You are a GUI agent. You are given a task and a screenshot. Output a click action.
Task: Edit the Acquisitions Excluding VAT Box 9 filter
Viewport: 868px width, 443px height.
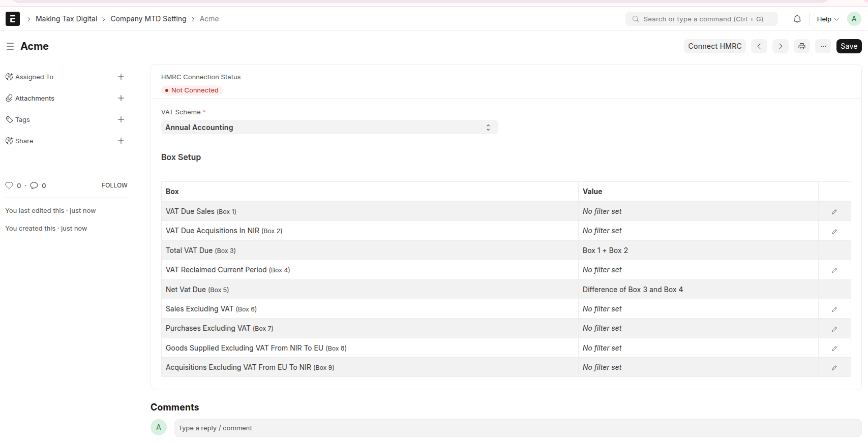tap(834, 368)
